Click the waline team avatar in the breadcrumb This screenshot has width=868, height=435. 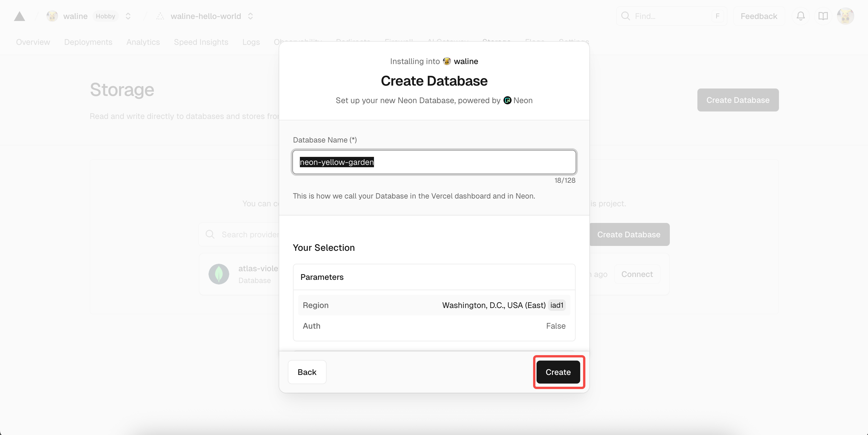[x=52, y=16]
